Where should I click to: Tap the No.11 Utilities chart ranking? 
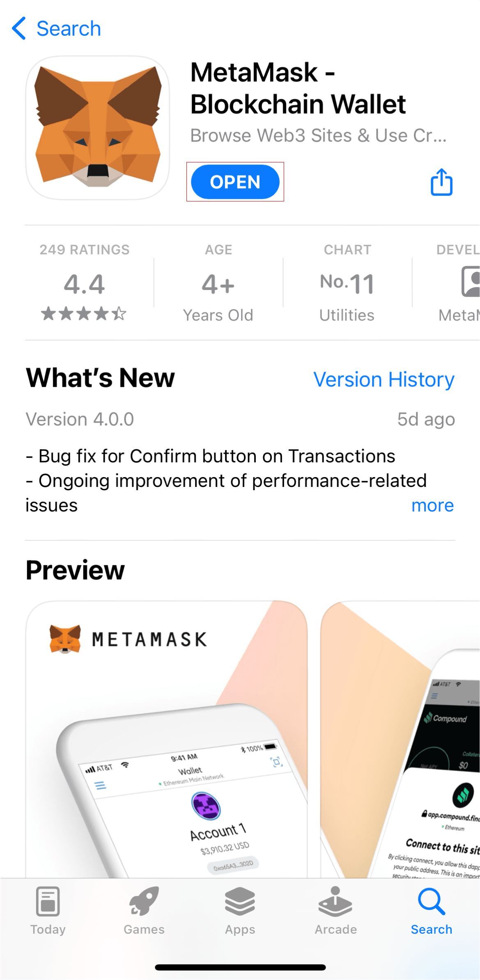(347, 282)
